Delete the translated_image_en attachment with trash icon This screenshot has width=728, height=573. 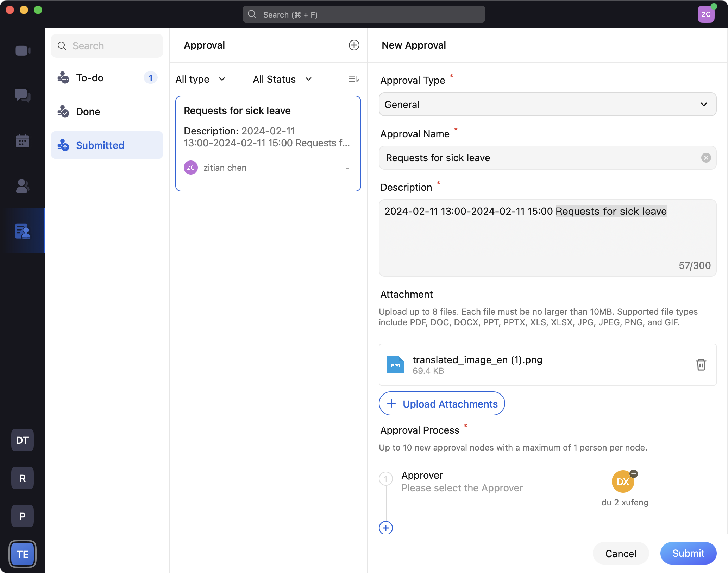point(701,365)
